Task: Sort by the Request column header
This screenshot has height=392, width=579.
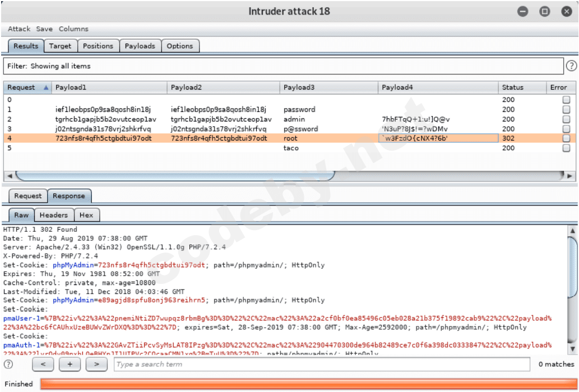Action: 27,87
